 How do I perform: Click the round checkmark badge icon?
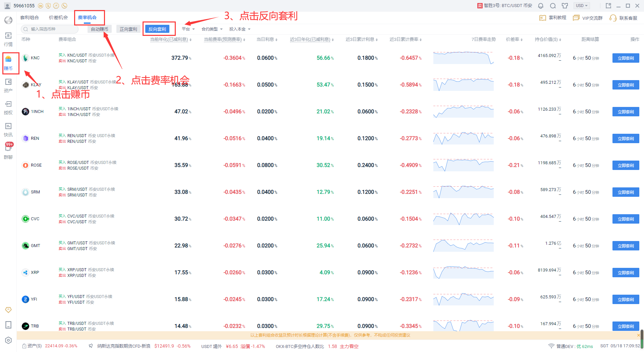tap(56, 6)
